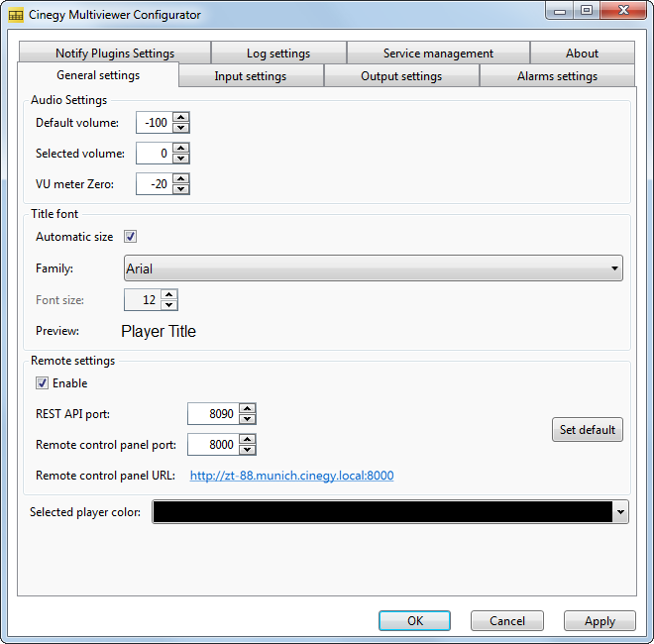The image size is (654, 644).
Task: Increase Selected volume with up arrow
Action: pos(181,148)
